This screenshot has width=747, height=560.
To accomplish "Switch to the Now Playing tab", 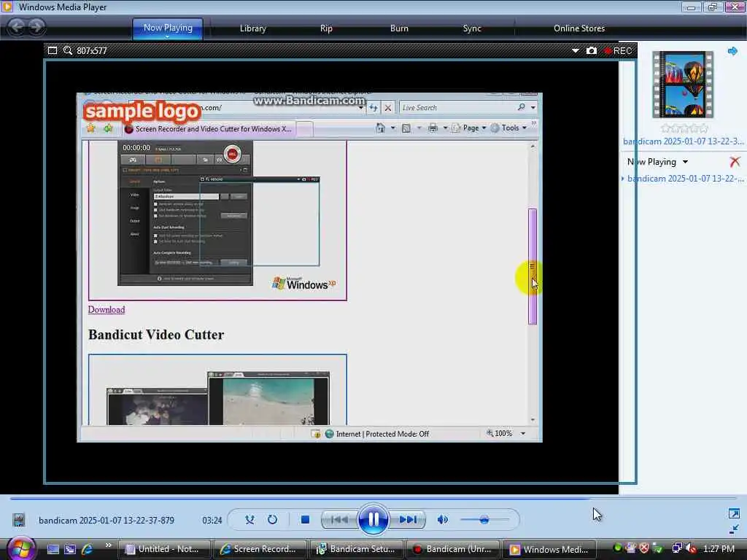I will coord(168,28).
